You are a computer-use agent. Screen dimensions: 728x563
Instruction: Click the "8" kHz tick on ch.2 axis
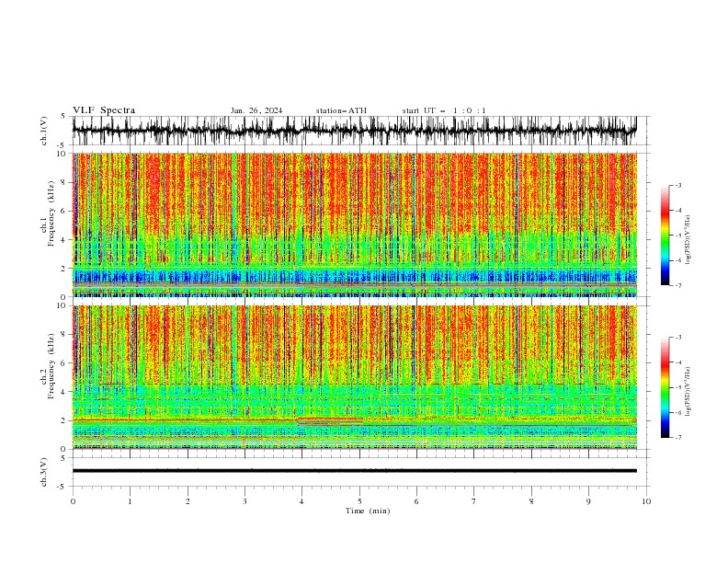(x=65, y=335)
